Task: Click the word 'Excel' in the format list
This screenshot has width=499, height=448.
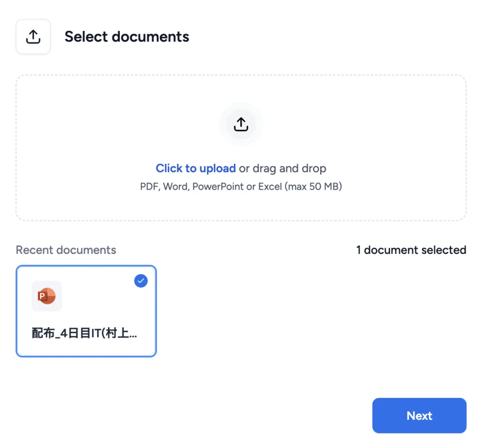Action: click(x=269, y=187)
